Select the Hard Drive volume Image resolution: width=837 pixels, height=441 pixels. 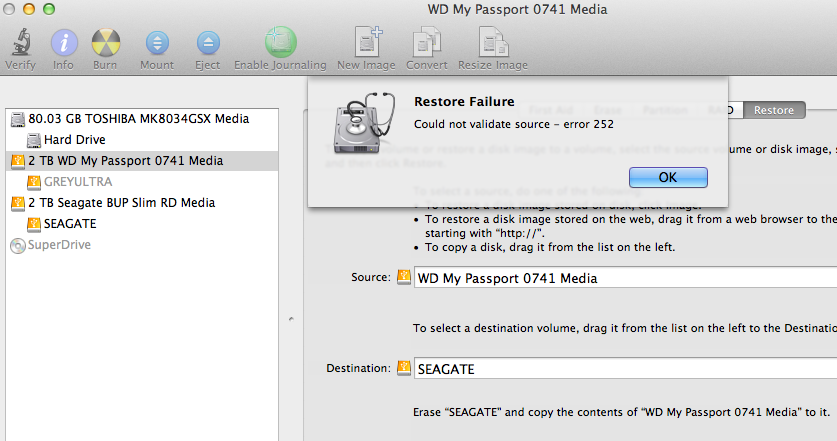(142, 140)
